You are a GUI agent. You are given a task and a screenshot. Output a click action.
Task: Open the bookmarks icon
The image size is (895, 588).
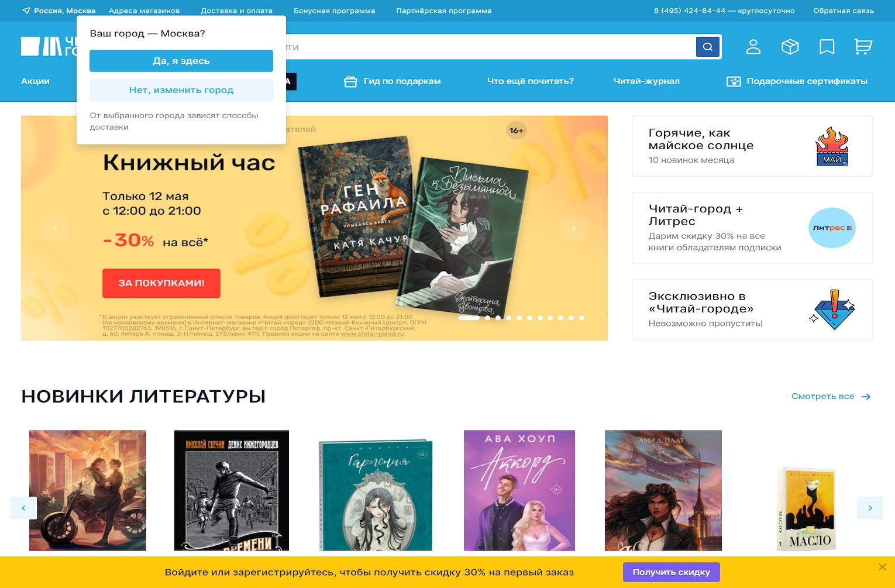[827, 47]
